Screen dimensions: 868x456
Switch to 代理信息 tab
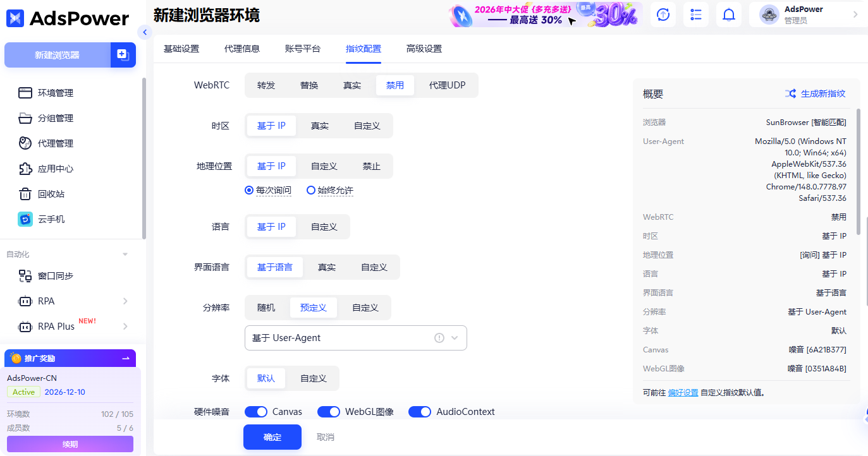pyautogui.click(x=242, y=49)
